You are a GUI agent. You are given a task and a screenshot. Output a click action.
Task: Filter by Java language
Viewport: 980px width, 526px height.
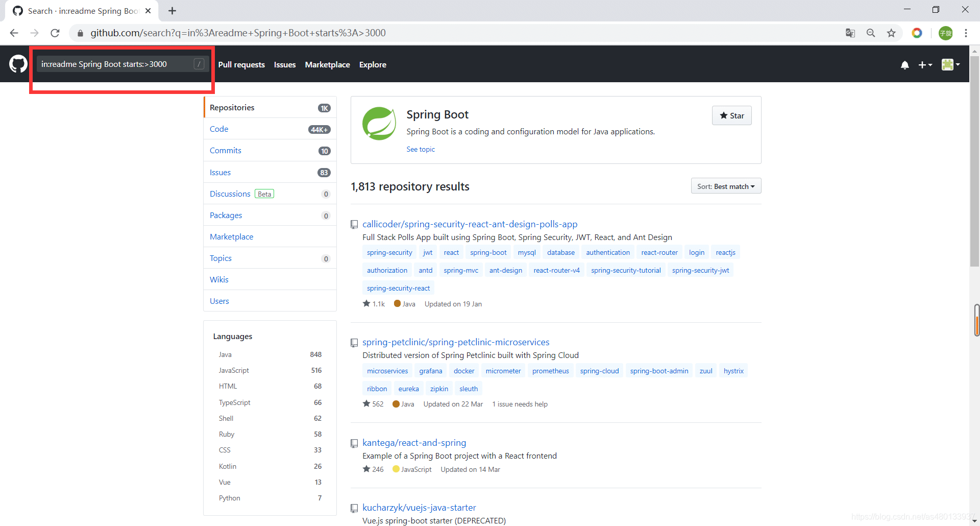(x=270, y=354)
